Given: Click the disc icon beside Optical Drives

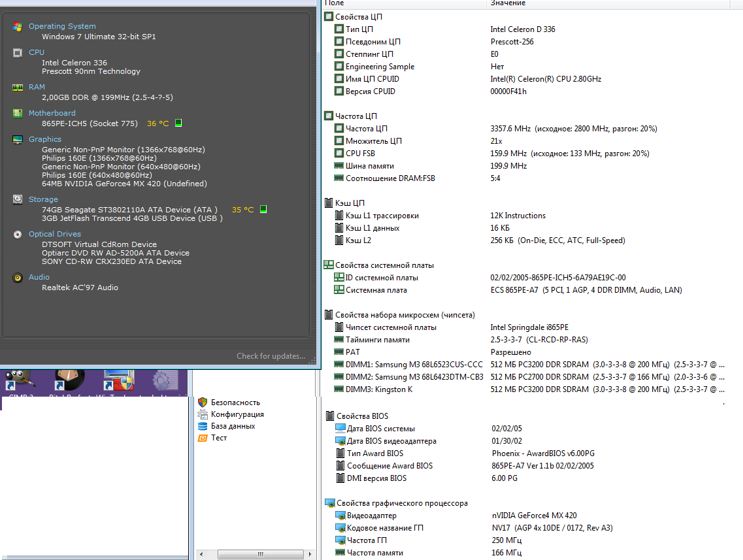Looking at the screenshot, I should [18, 235].
